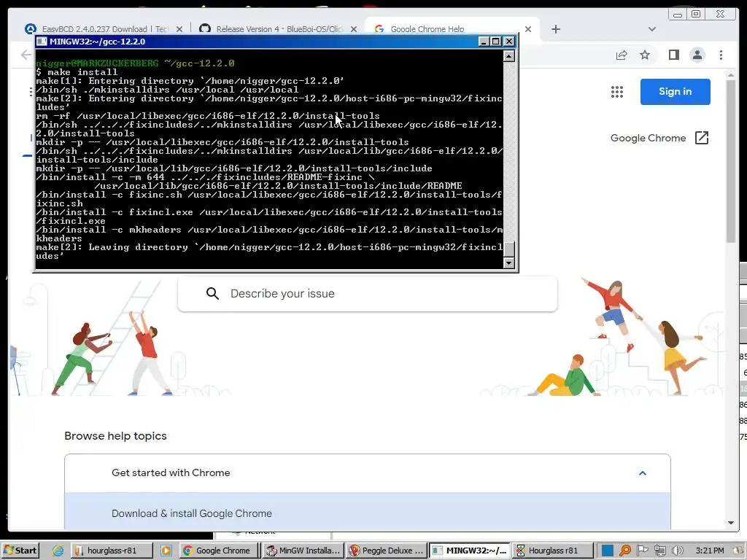Open a new Chrome tab

coord(555,29)
